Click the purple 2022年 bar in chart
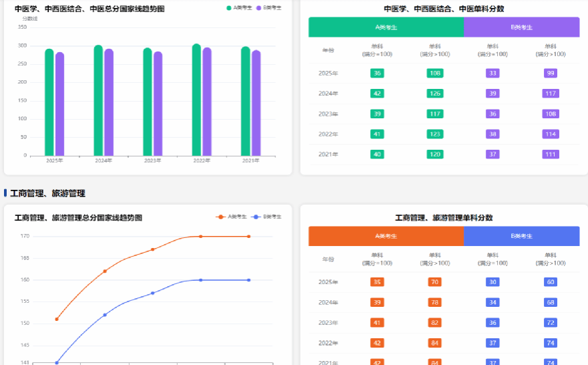Screen dimensions: 588x365 [207, 102]
